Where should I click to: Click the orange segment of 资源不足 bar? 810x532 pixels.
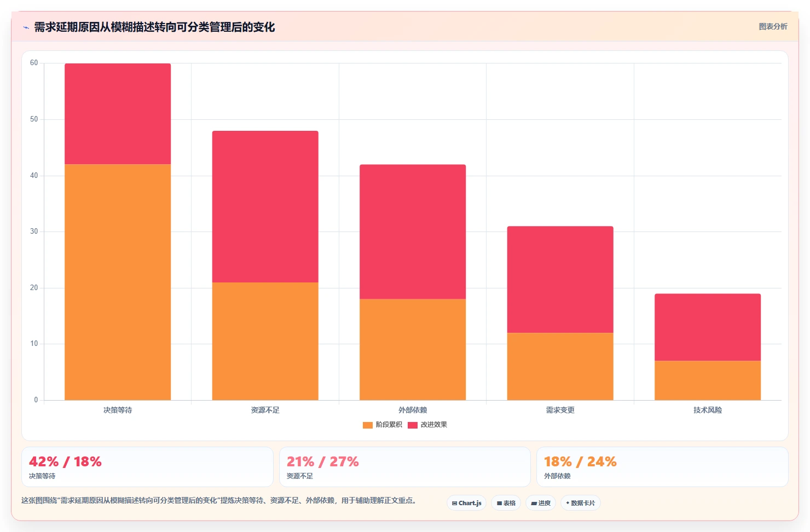[x=265, y=341]
